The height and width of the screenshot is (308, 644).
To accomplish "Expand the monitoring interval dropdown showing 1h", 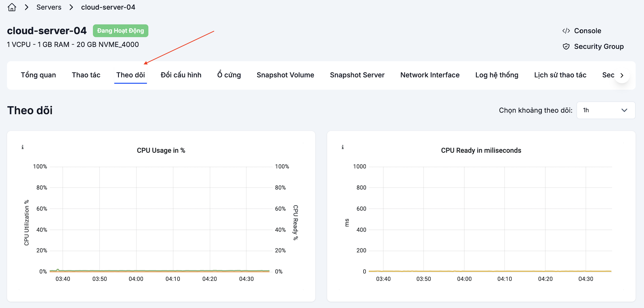I will 606,110.
